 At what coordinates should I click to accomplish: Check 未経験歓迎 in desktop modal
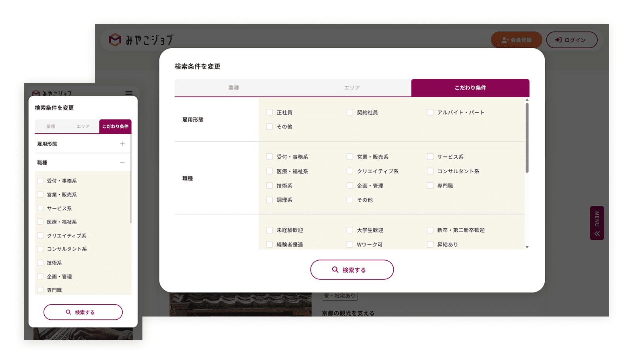(x=269, y=230)
